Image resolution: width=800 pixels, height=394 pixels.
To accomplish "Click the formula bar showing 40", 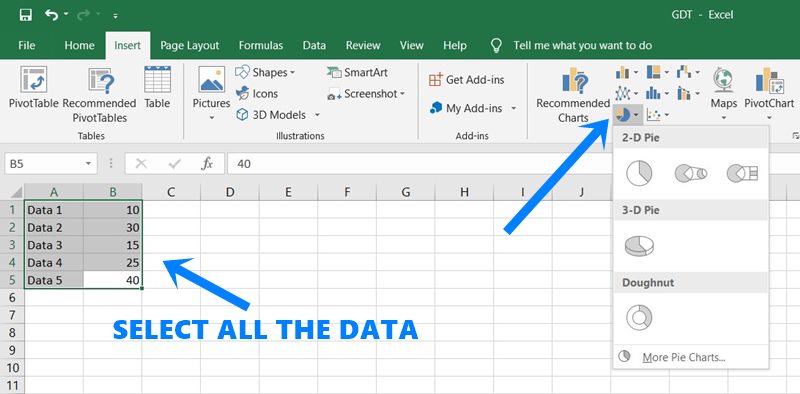I will (513, 164).
